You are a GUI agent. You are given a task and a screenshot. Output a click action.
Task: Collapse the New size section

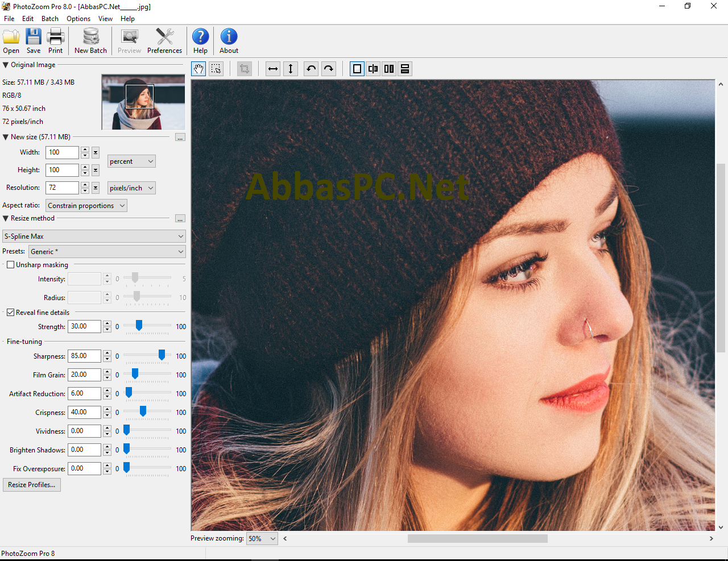click(6, 137)
